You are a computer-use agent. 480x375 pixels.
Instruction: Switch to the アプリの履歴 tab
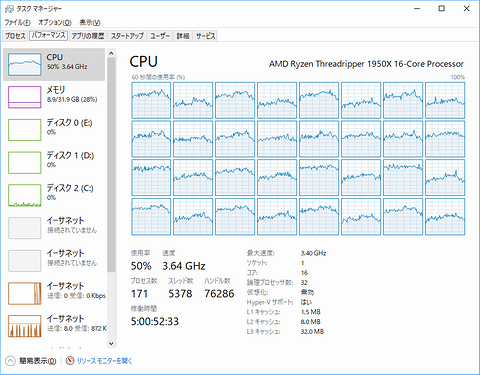point(88,36)
